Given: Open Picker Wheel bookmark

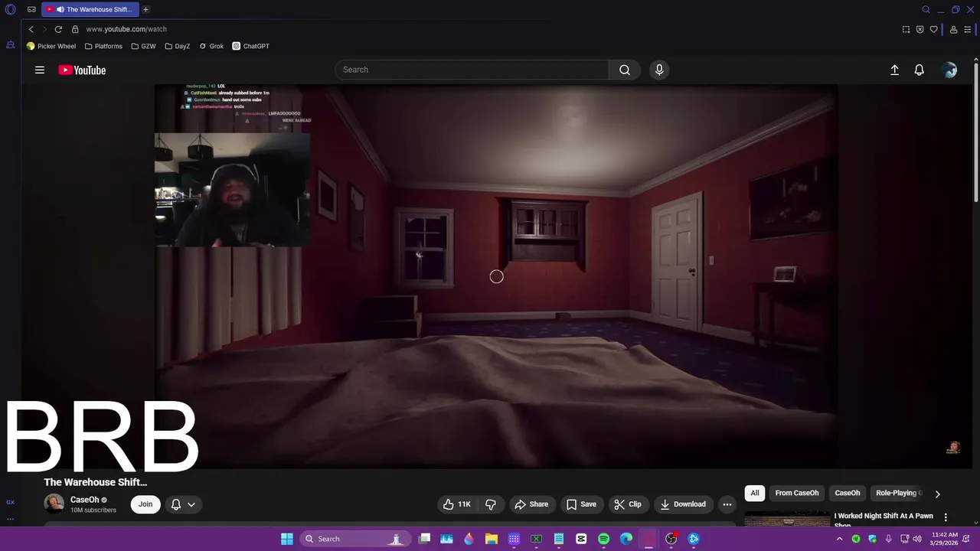Looking at the screenshot, I should tap(51, 46).
